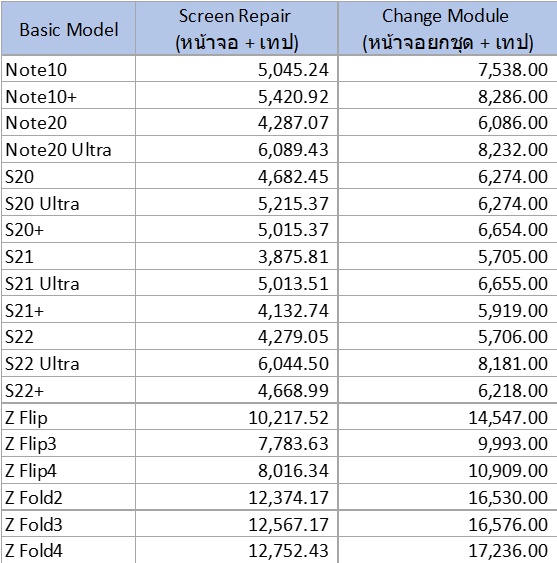Click the S21 Ultra model cell

[69, 283]
